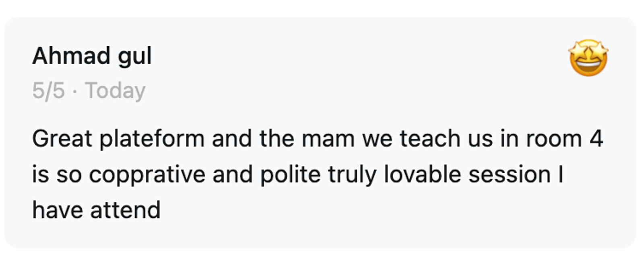Screen dimensions: 644x254
Task: Click the word mam in the review
Action: (x=328, y=139)
